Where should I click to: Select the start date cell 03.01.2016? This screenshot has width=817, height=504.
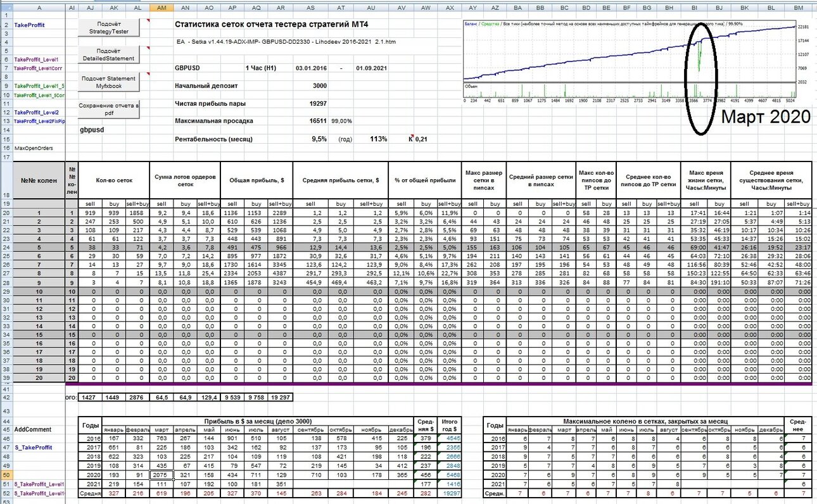coord(311,68)
